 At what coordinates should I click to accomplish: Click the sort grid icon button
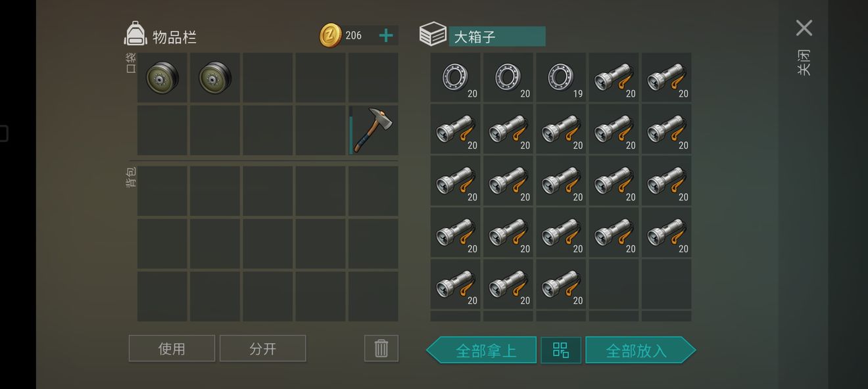tap(561, 350)
